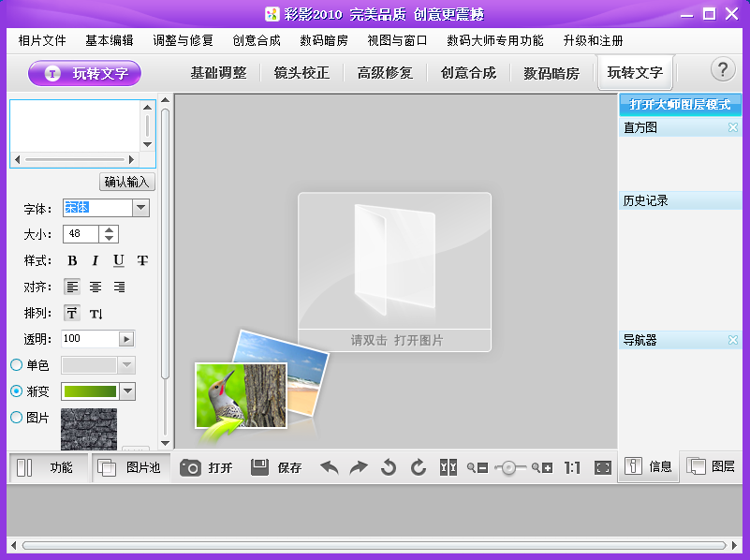Apply underline to text
The height and width of the screenshot is (560, 750).
[x=119, y=260]
